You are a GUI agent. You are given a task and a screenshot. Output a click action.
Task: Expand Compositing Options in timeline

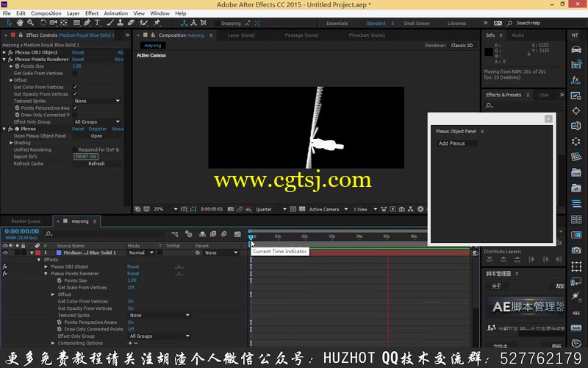53,343
